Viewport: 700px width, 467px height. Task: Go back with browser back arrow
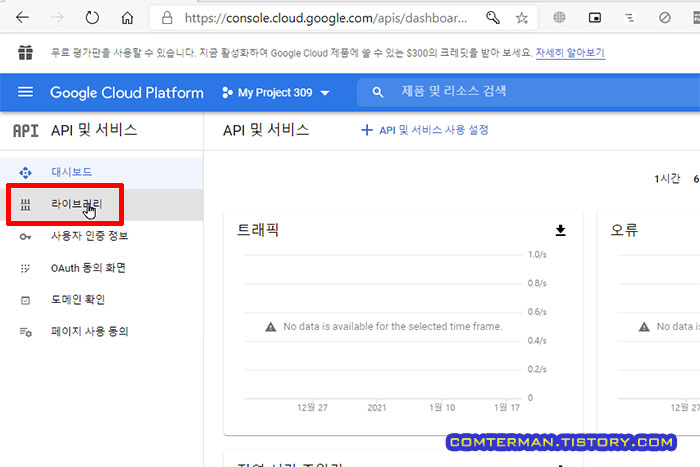tap(22, 18)
